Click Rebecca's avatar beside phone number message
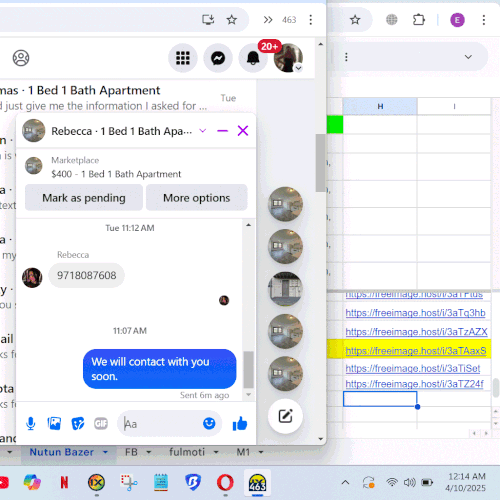 [x=32, y=278]
